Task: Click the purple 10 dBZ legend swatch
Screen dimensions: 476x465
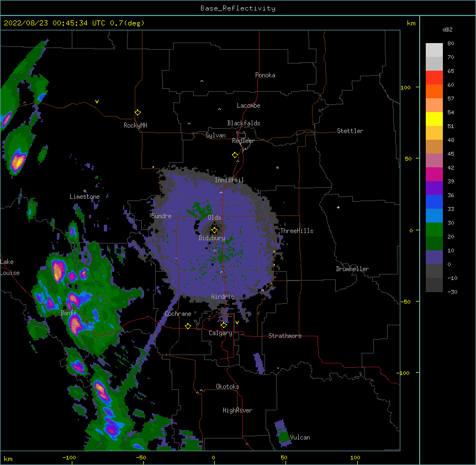Action: (434, 257)
